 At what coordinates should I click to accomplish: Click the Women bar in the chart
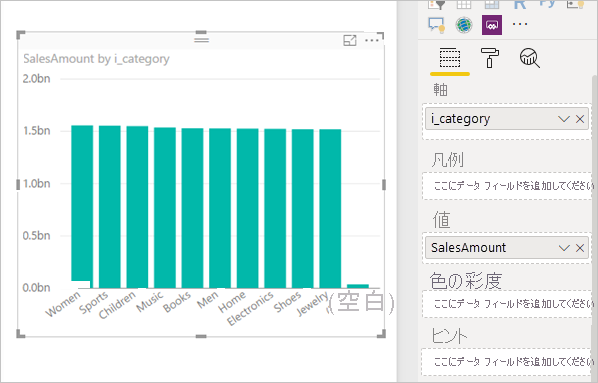[82, 206]
